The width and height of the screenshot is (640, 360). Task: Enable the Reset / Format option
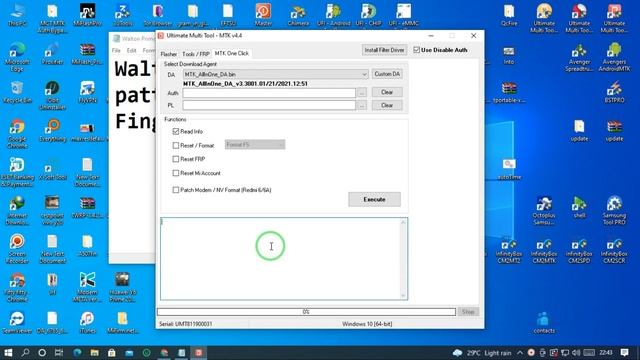176,145
